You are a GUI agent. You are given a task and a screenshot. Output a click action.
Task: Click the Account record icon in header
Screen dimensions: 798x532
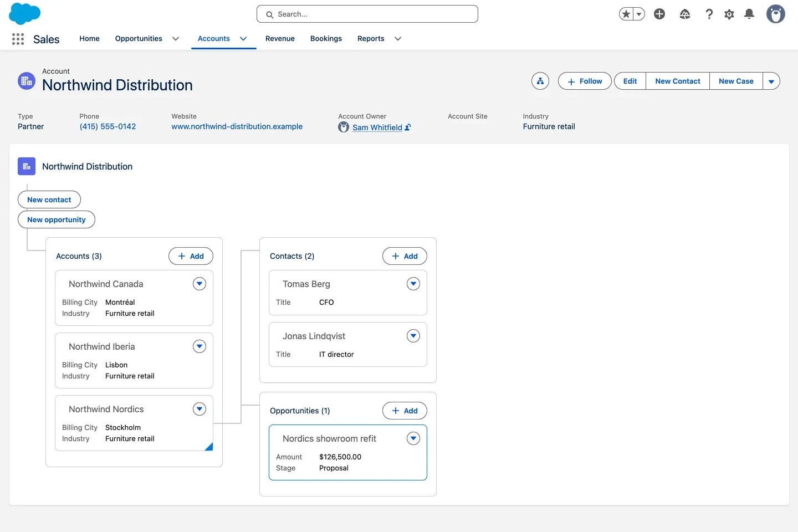click(x=27, y=81)
